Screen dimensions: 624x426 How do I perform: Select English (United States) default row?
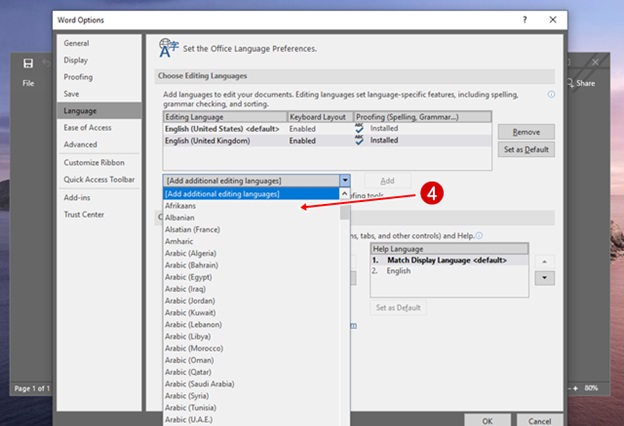(327, 129)
